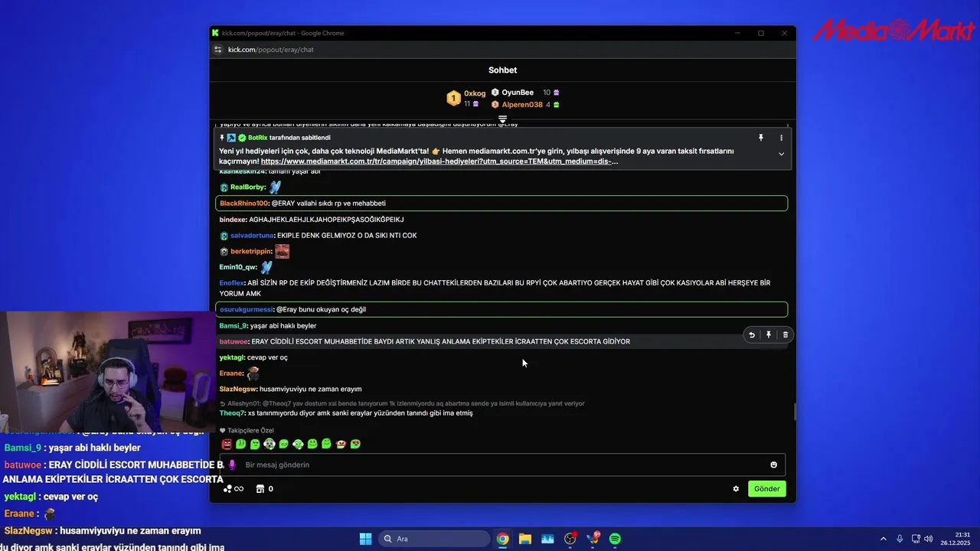The image size is (980, 551).
Task: Click the Gönder send button
Action: point(766,489)
